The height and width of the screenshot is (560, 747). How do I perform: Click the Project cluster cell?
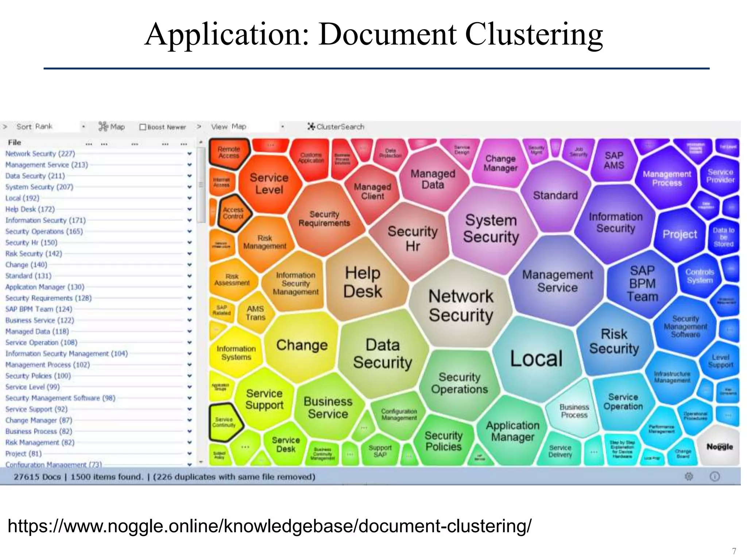click(680, 234)
